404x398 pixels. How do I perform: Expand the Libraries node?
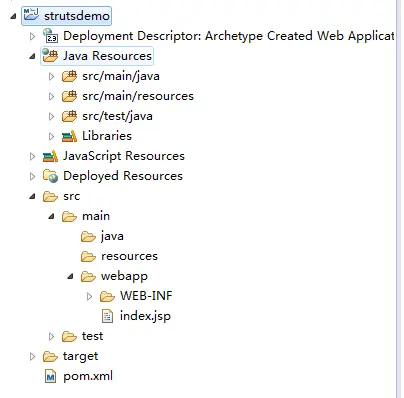pyautogui.click(x=51, y=136)
